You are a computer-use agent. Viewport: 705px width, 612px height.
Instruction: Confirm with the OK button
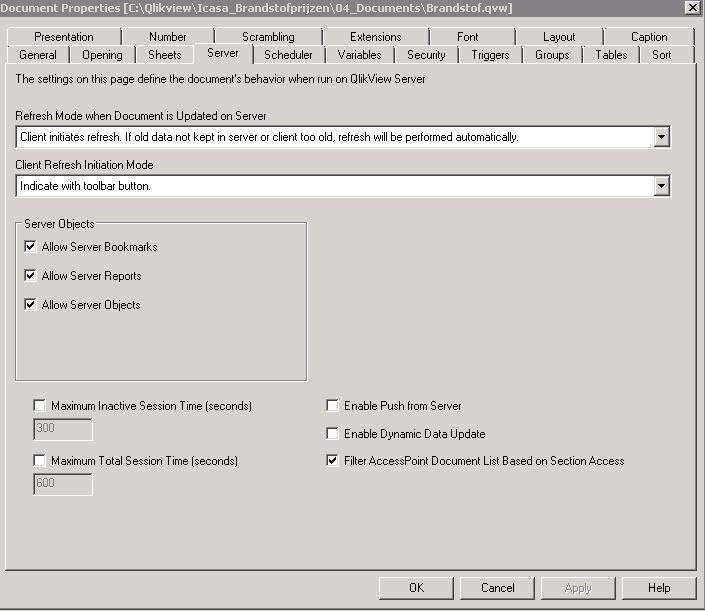[416, 588]
